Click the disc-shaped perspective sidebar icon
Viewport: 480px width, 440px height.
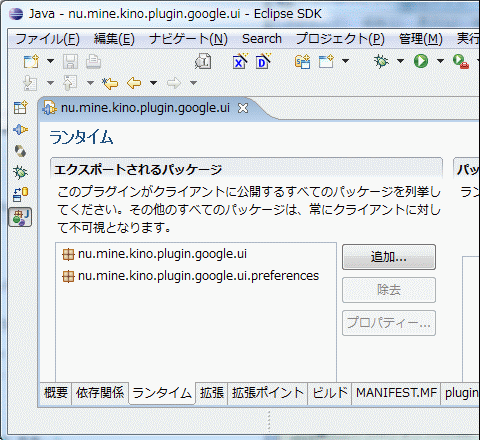[x=20, y=151]
